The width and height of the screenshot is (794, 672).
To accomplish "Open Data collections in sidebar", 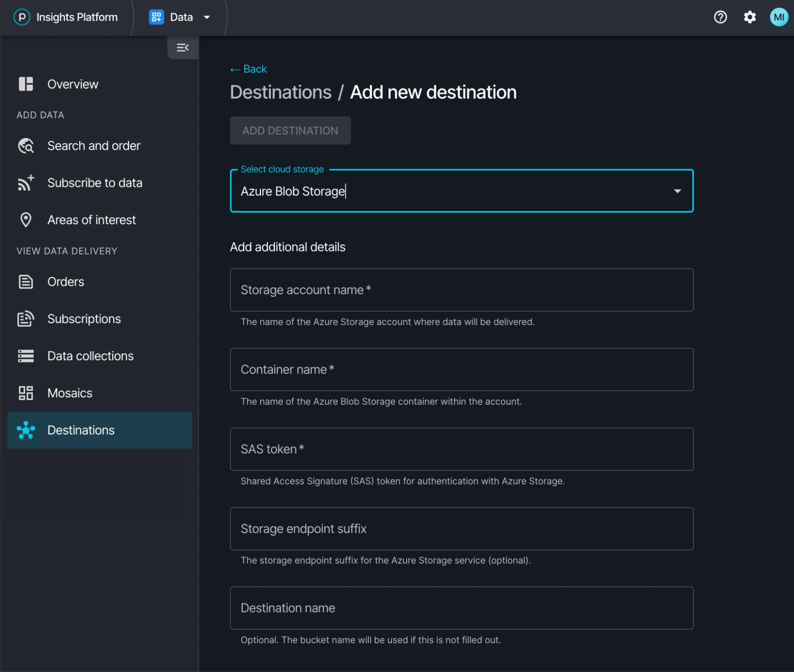I will click(90, 356).
